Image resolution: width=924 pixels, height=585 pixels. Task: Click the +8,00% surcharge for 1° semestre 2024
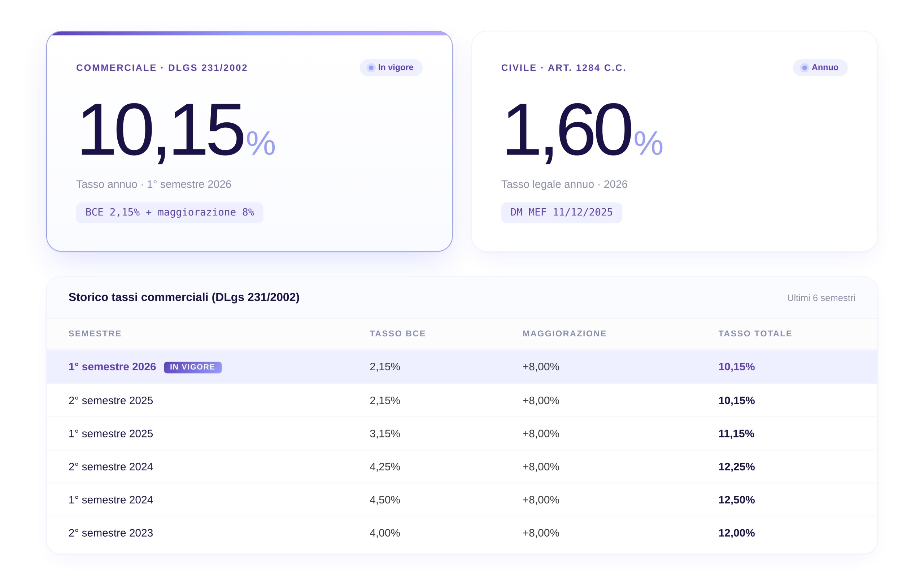541,500
